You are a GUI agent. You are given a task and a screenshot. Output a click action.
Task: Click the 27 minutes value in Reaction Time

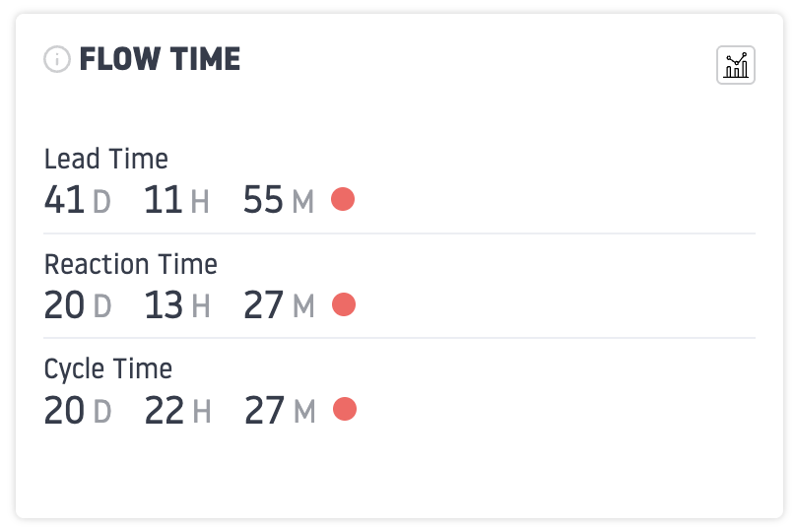pos(264,305)
